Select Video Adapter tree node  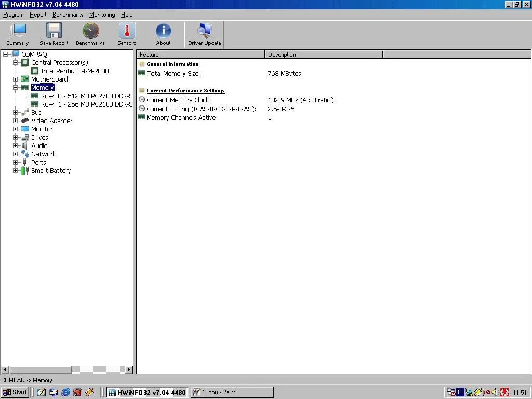pyautogui.click(x=51, y=121)
